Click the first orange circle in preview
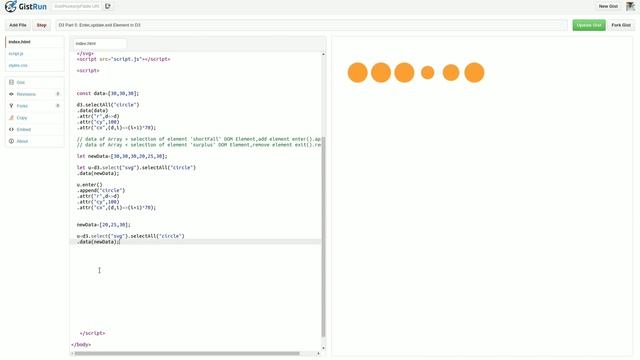 click(358, 73)
